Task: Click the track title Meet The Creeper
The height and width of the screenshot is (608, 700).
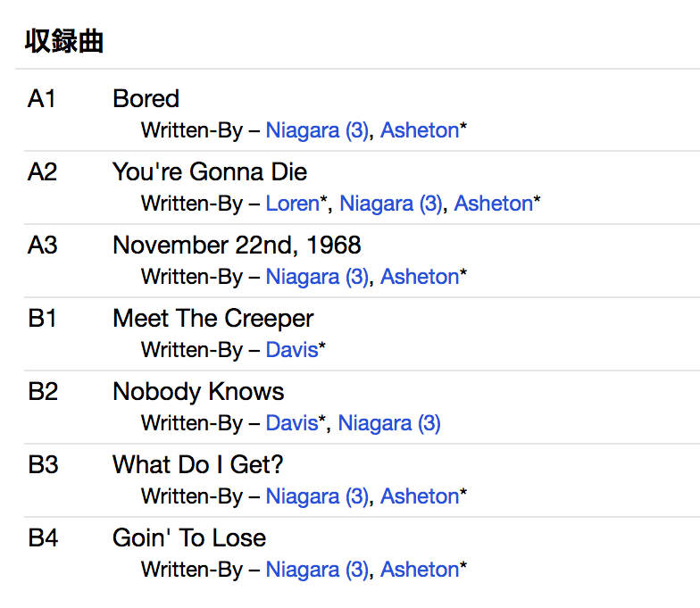Action: tap(213, 319)
